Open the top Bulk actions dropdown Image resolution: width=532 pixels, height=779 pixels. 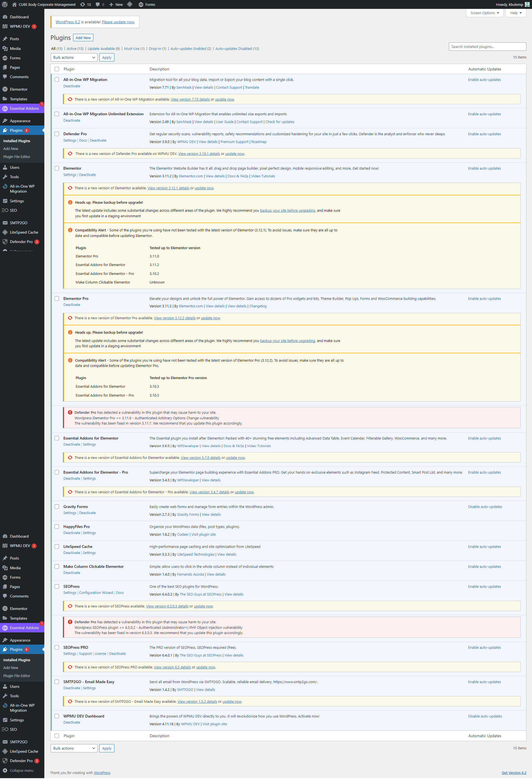pos(74,57)
